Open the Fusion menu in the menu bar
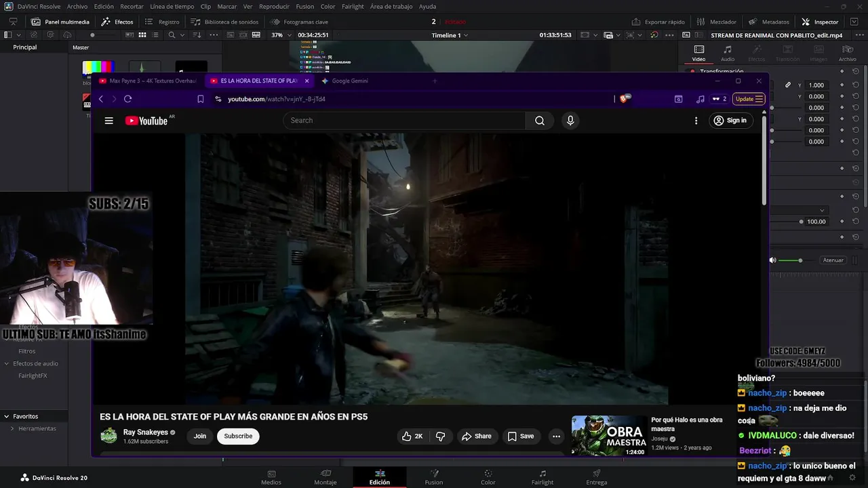Viewport: 868px width, 488px height. pyautogui.click(x=305, y=6)
